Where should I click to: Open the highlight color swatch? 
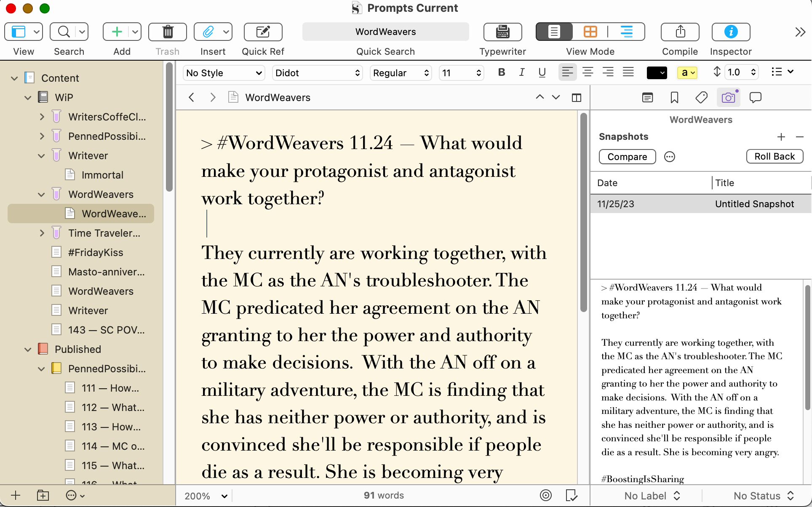[x=687, y=73]
